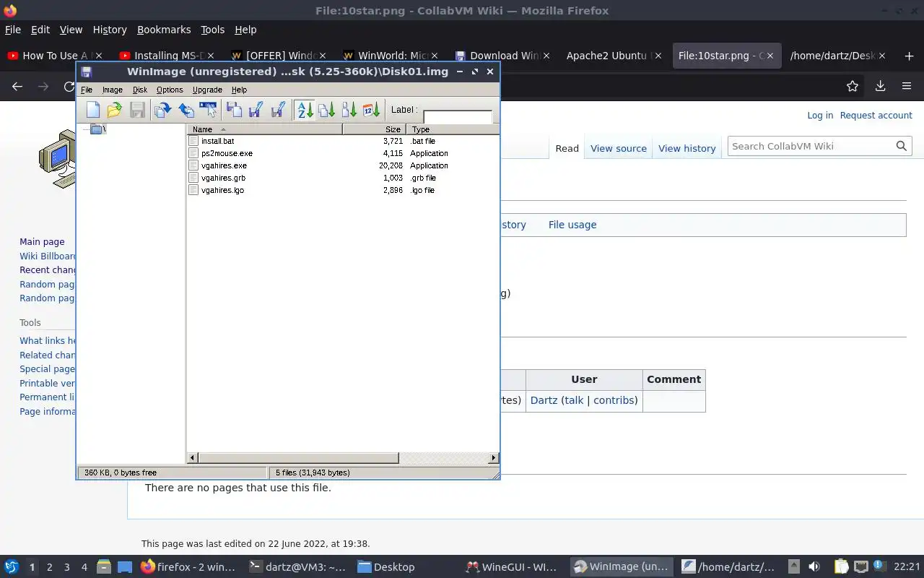Jump to File usage section link
The height and width of the screenshot is (578, 924).
pos(572,225)
